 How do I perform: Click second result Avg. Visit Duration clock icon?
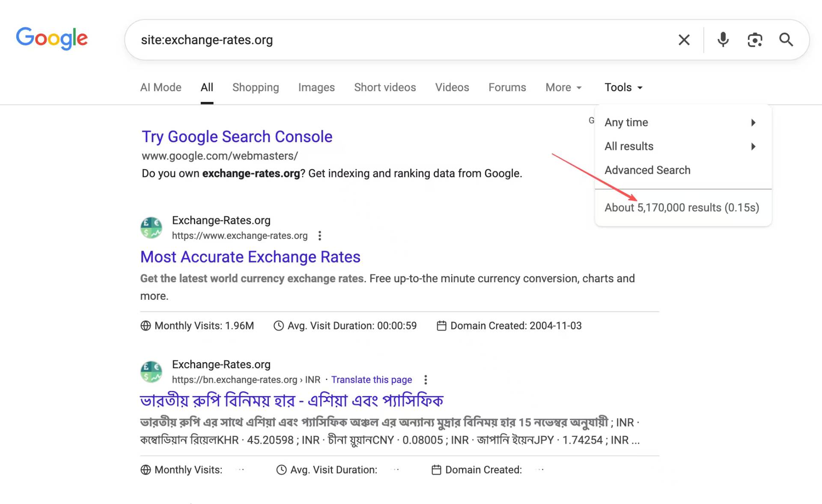281,470
